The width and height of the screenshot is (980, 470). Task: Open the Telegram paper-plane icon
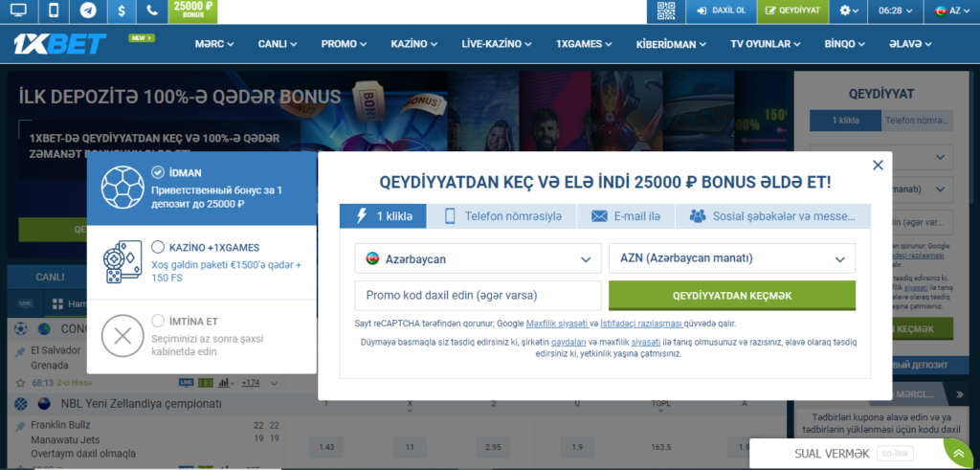point(89,11)
